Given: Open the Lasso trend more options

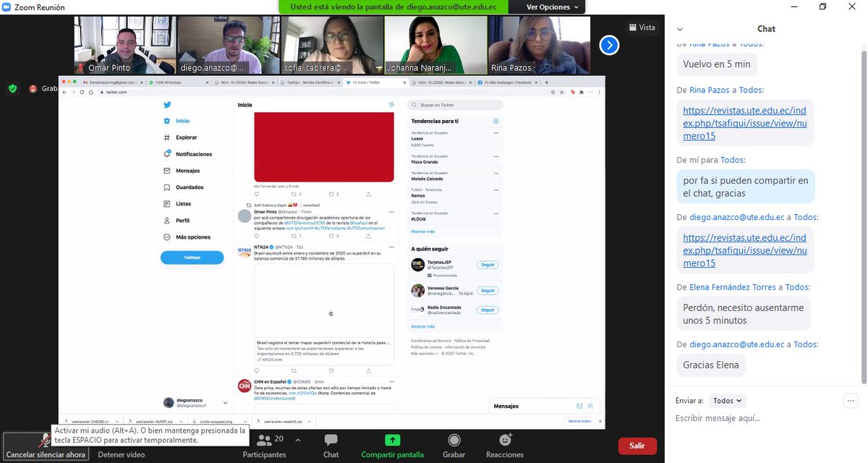Looking at the screenshot, I should tap(495, 134).
